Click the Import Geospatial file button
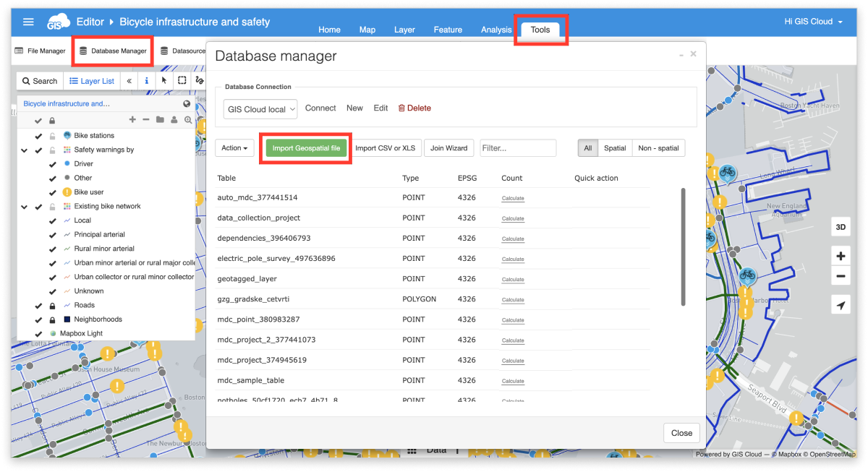The height and width of the screenshot is (472, 868). tap(305, 147)
